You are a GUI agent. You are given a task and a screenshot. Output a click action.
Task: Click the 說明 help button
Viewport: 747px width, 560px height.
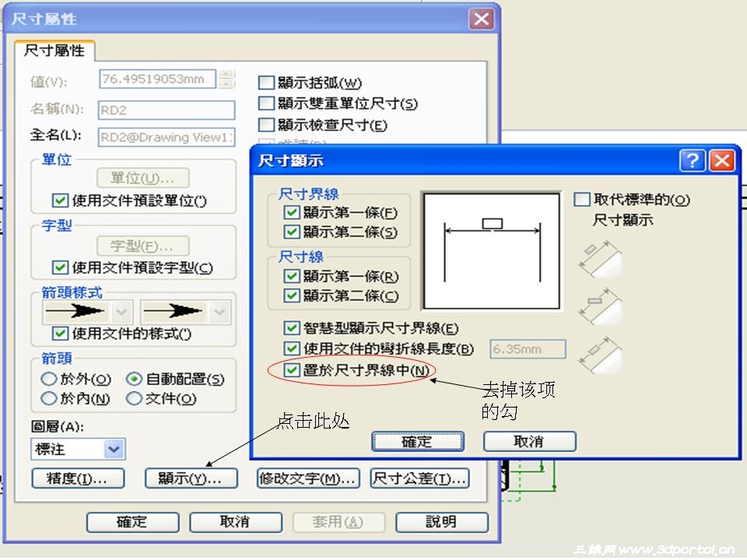(x=442, y=523)
